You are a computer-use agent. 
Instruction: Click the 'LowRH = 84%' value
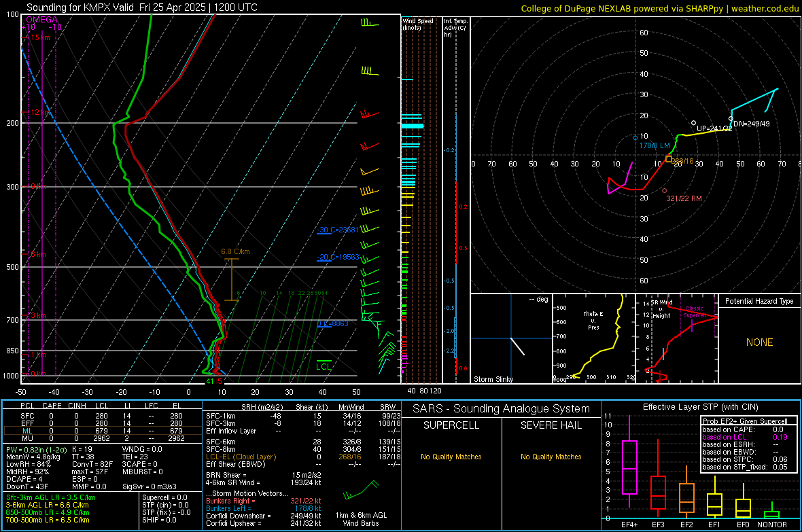tap(29, 464)
